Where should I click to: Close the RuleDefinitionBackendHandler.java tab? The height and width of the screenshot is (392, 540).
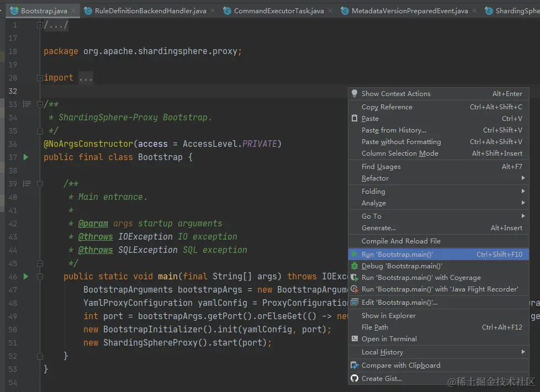click(213, 10)
